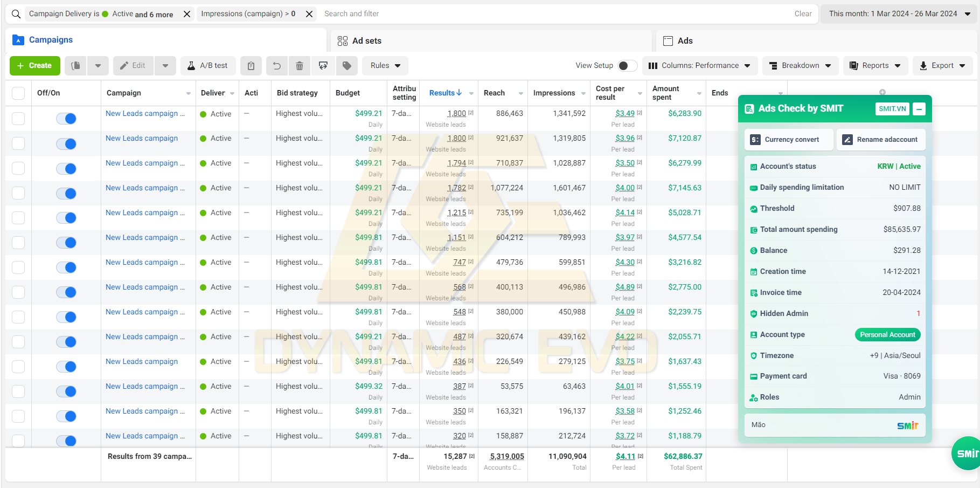Select the header select-all checkbox

(18, 93)
